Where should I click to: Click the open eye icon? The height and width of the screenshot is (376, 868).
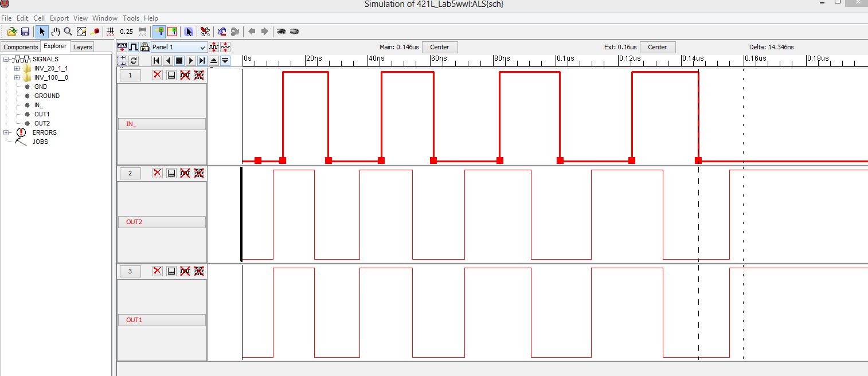click(281, 32)
